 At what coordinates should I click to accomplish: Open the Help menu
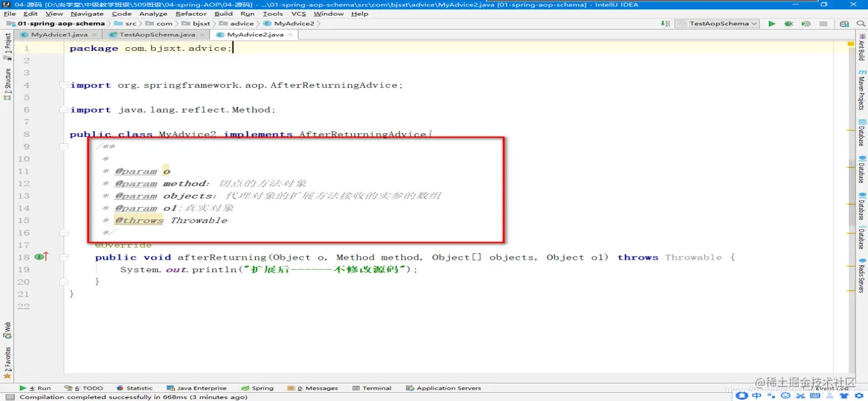[x=360, y=14]
